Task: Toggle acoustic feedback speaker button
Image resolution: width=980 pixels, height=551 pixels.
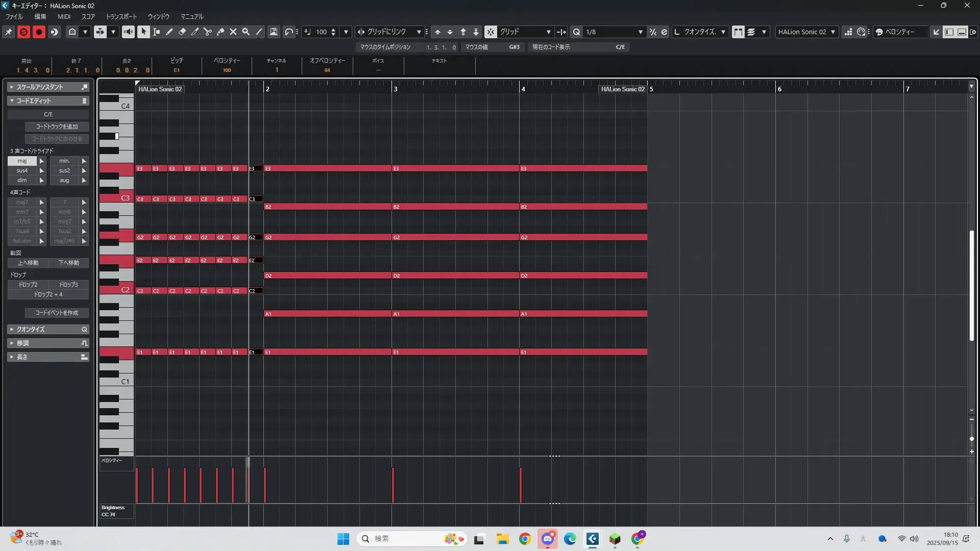Action: pyautogui.click(x=128, y=32)
